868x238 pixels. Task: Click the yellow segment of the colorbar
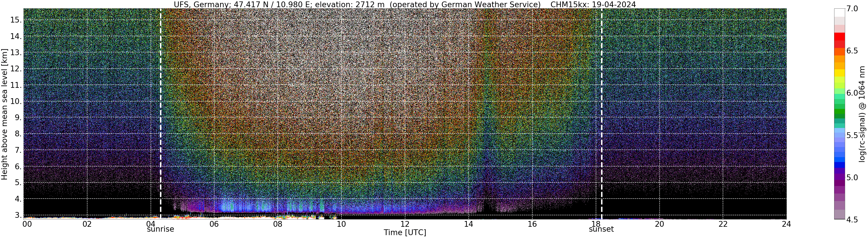point(839,73)
